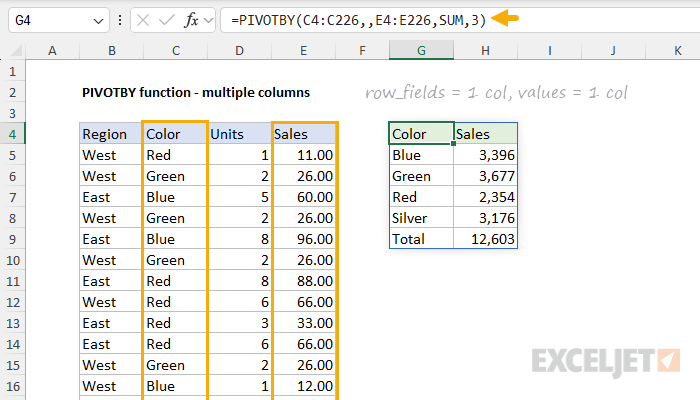
Task: Click the sales value 96.00
Action: coord(304,239)
